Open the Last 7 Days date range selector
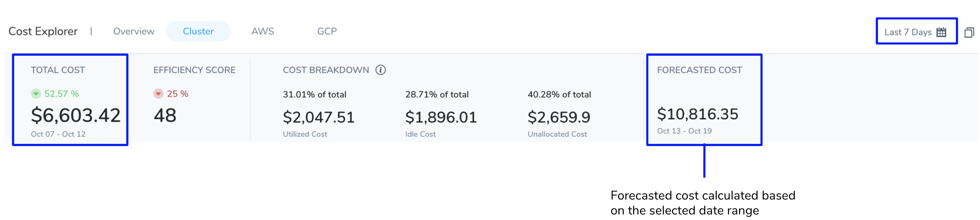This screenshot has width=980, height=220. tap(916, 31)
